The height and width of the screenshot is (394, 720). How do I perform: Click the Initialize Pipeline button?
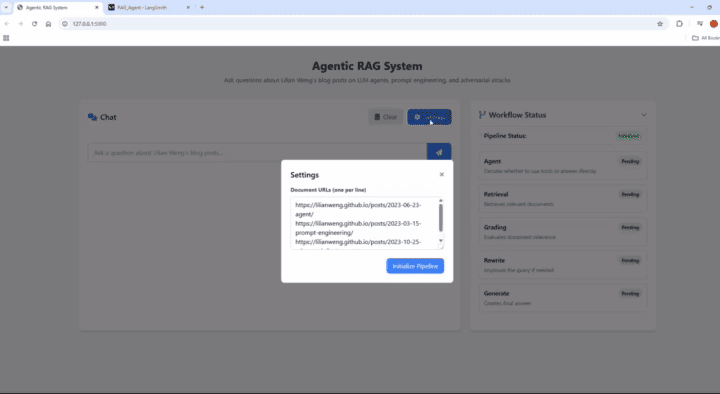415,266
